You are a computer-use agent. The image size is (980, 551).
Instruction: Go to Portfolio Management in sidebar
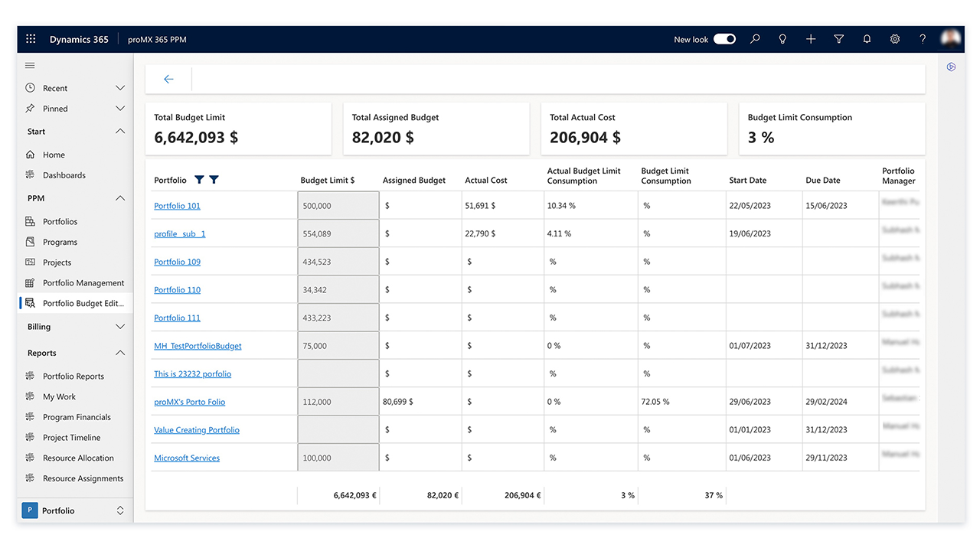[83, 283]
